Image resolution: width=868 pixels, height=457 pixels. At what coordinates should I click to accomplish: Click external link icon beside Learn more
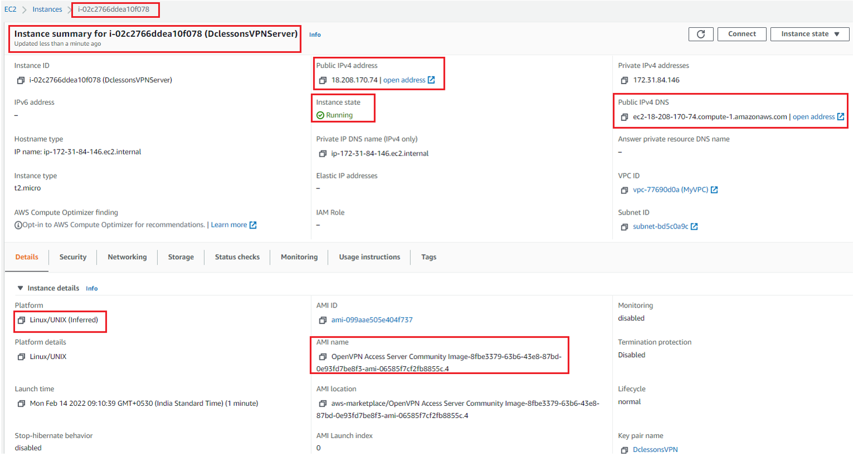253,225
